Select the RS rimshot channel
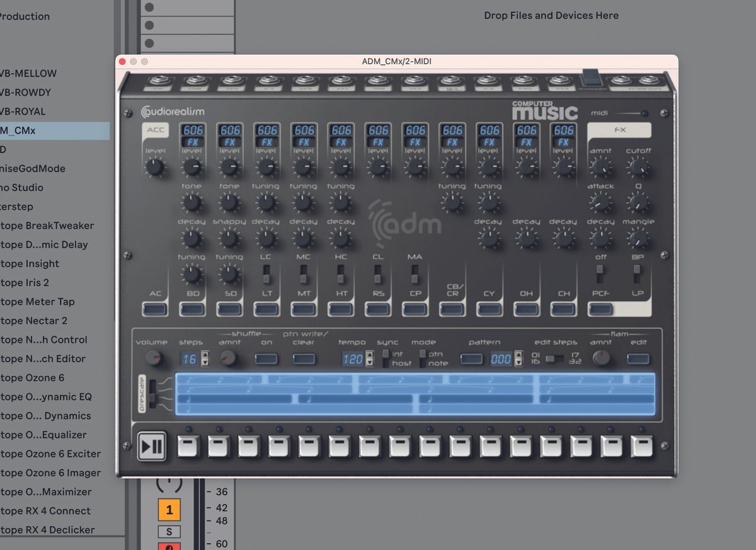 [x=378, y=309]
